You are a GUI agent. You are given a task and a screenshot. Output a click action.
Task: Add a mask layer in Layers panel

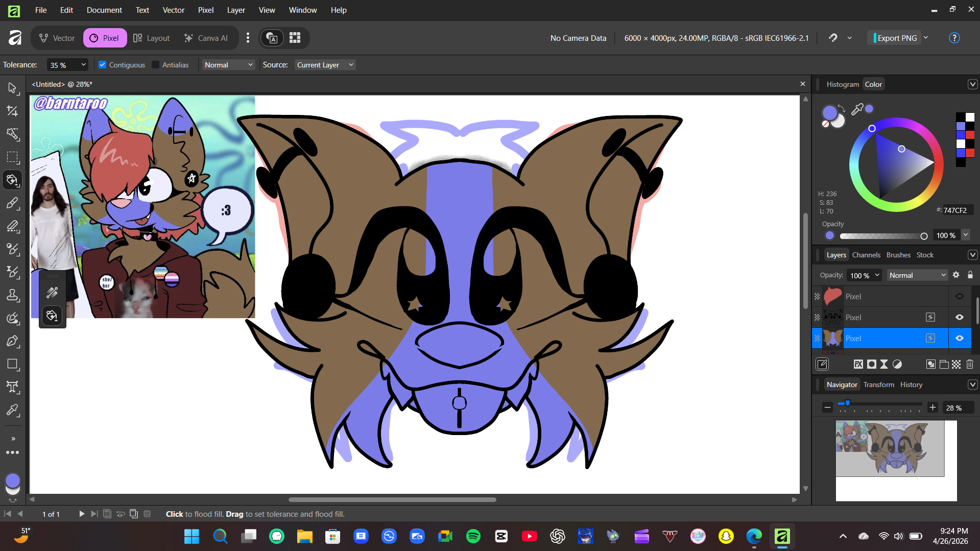pos(872,364)
